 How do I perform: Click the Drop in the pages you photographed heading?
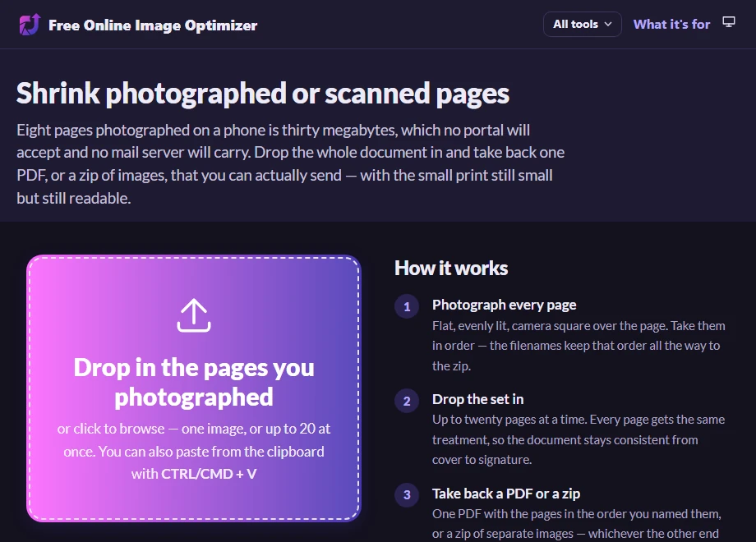click(x=194, y=382)
